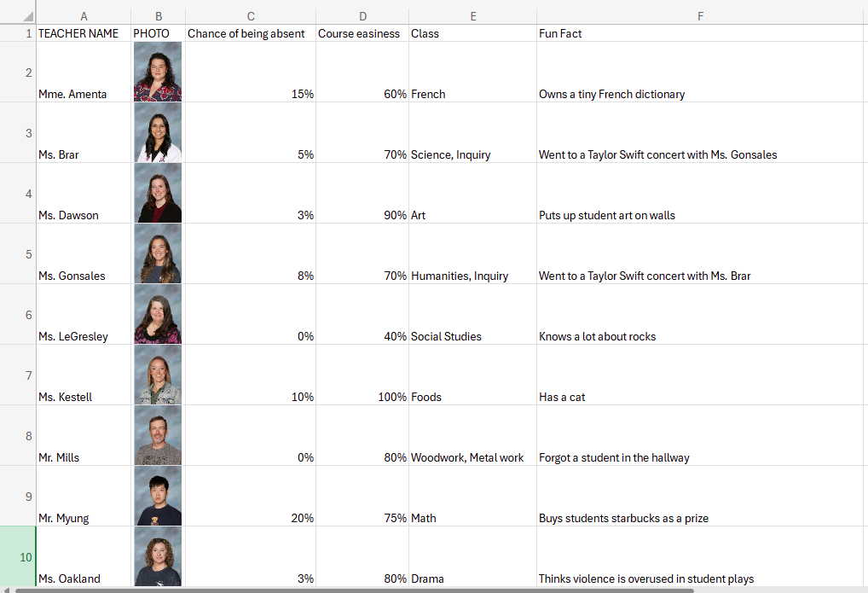The height and width of the screenshot is (593, 868).
Task: Select row 5 header
Action: [x=18, y=253]
